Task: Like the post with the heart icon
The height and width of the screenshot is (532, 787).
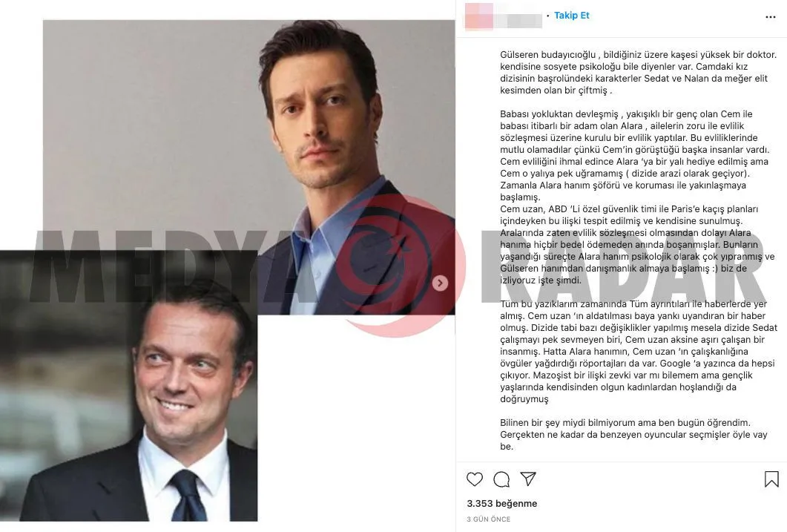Action: (474, 479)
